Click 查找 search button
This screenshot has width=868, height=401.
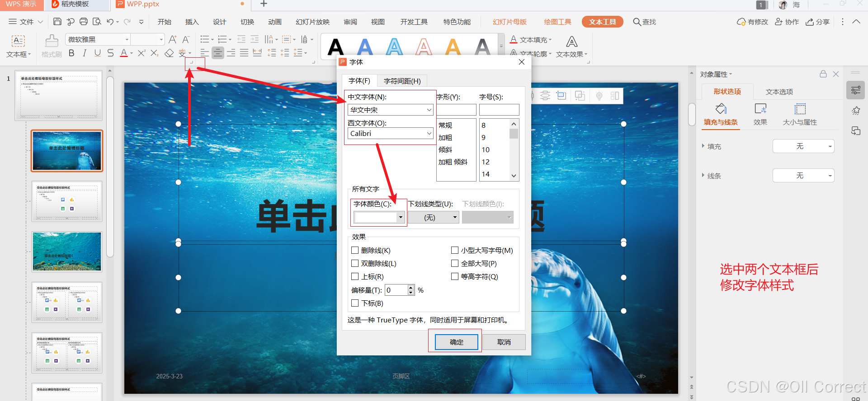644,22
